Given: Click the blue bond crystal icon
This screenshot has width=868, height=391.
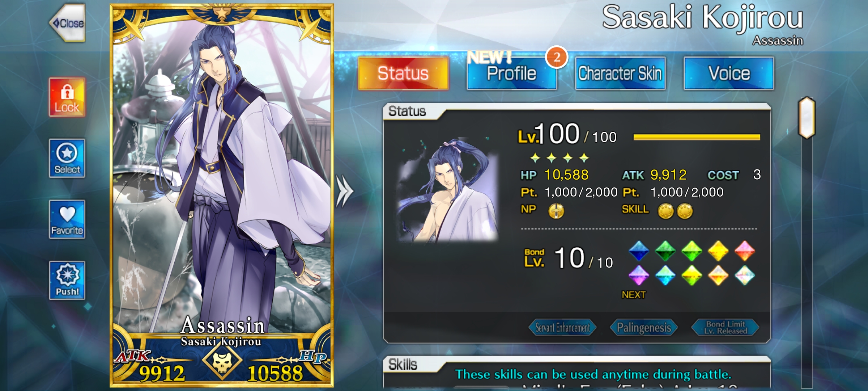Looking at the screenshot, I should coord(639,251).
